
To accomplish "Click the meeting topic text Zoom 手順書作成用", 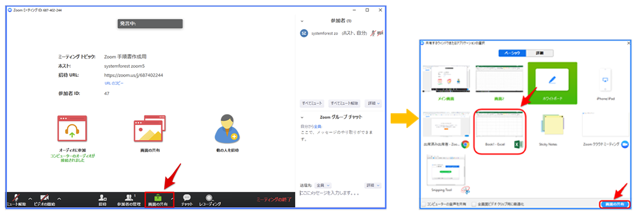I will (x=125, y=57).
